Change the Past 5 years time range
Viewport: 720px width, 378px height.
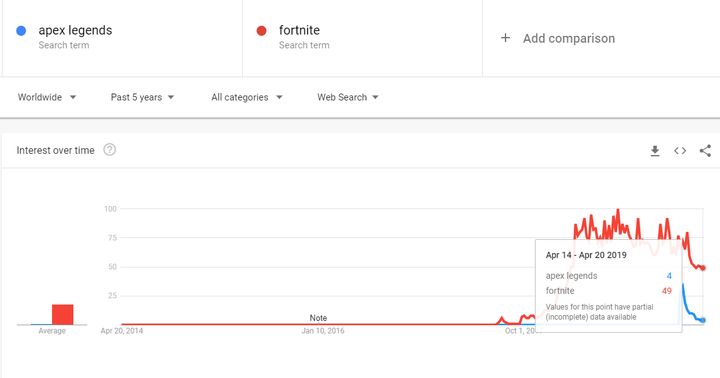142,97
